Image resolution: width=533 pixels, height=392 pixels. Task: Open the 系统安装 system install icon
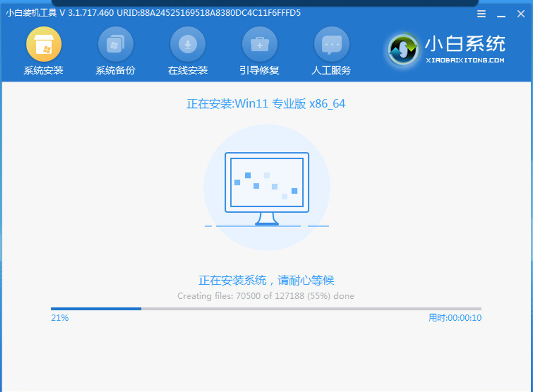(x=44, y=44)
